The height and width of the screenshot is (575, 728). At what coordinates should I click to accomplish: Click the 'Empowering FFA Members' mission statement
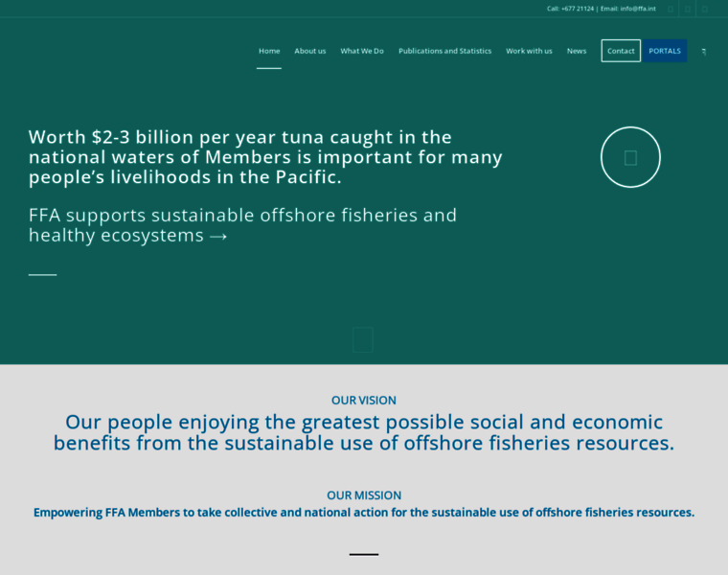[x=364, y=513]
